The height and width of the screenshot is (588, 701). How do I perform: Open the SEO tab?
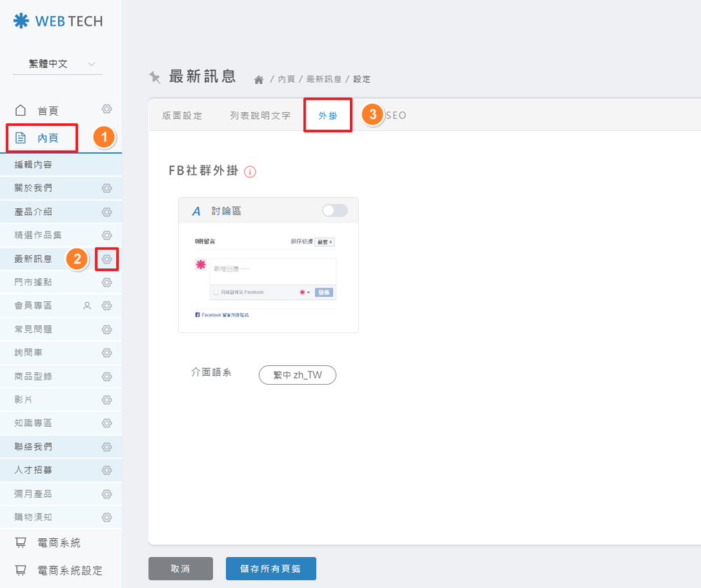(395, 116)
